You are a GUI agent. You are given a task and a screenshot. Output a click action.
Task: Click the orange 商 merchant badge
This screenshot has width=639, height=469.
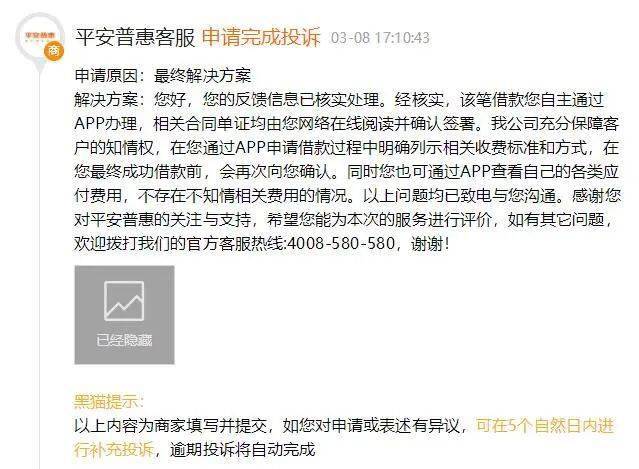[x=54, y=51]
